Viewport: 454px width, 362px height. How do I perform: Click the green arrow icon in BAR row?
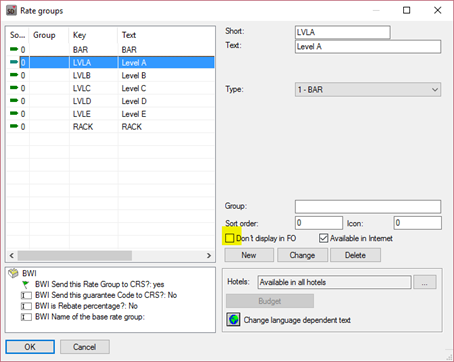14,49
